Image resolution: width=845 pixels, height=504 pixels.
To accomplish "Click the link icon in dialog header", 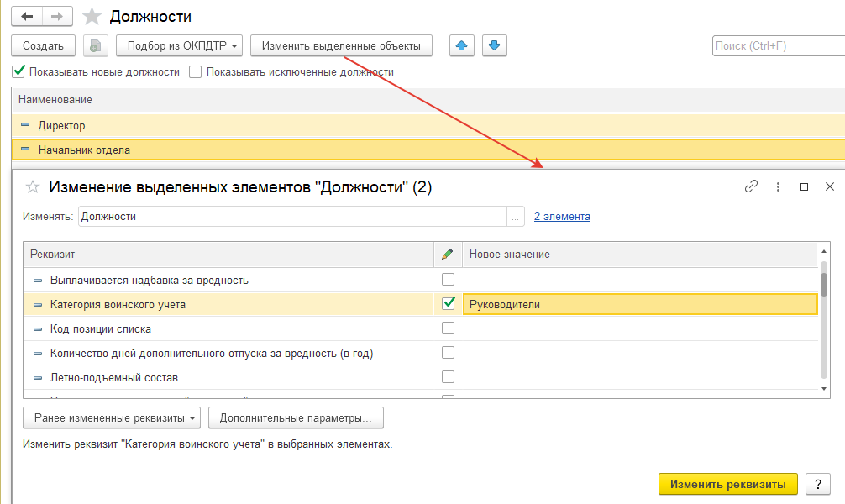I will click(x=751, y=186).
